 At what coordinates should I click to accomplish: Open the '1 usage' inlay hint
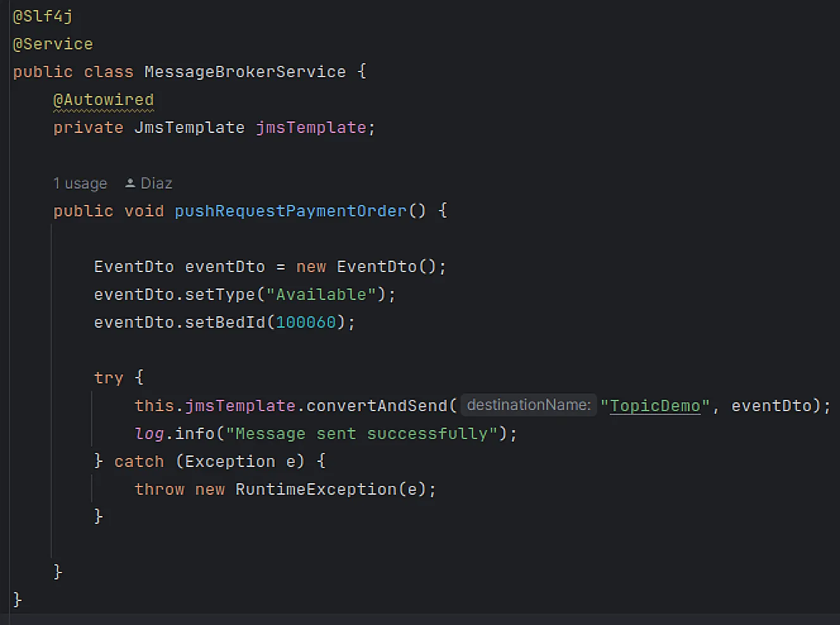80,183
